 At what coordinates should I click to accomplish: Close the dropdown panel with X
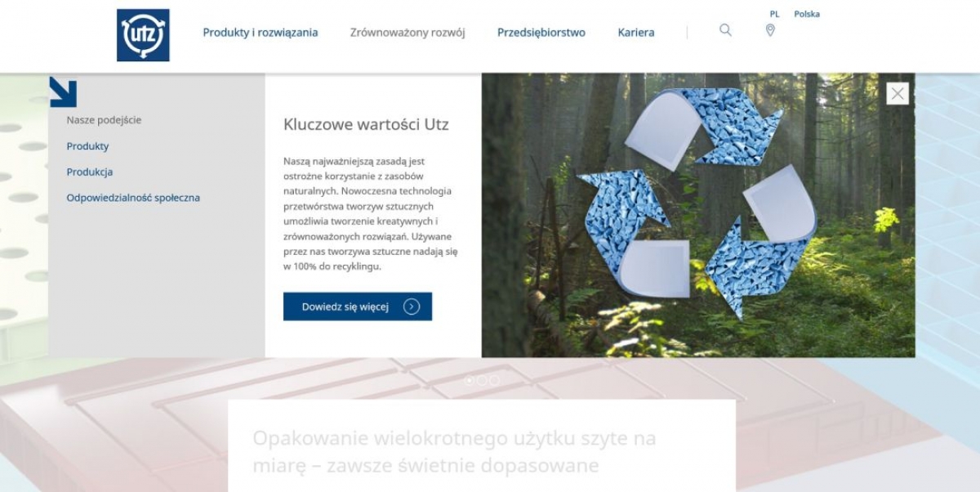click(x=898, y=94)
